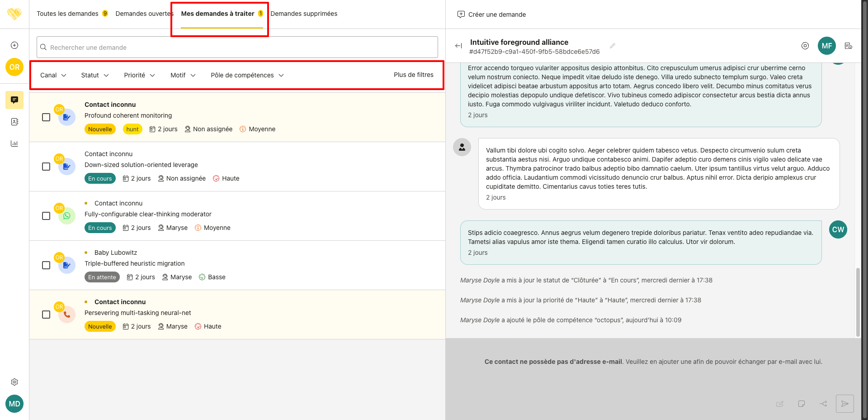
Task: Check the box for Profound coherent monitoring
Action: click(46, 117)
